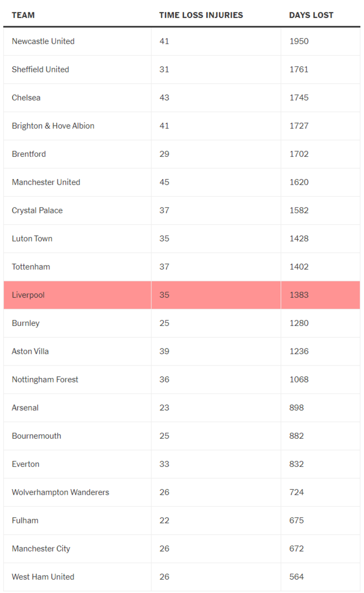
Task: Click the Aston Villa team cell
Action: pyautogui.click(x=30, y=352)
